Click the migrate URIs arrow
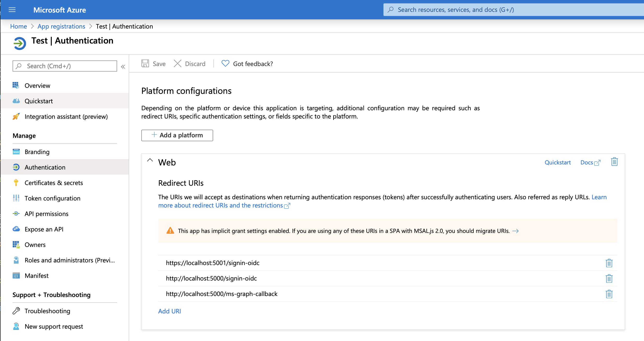 point(516,231)
